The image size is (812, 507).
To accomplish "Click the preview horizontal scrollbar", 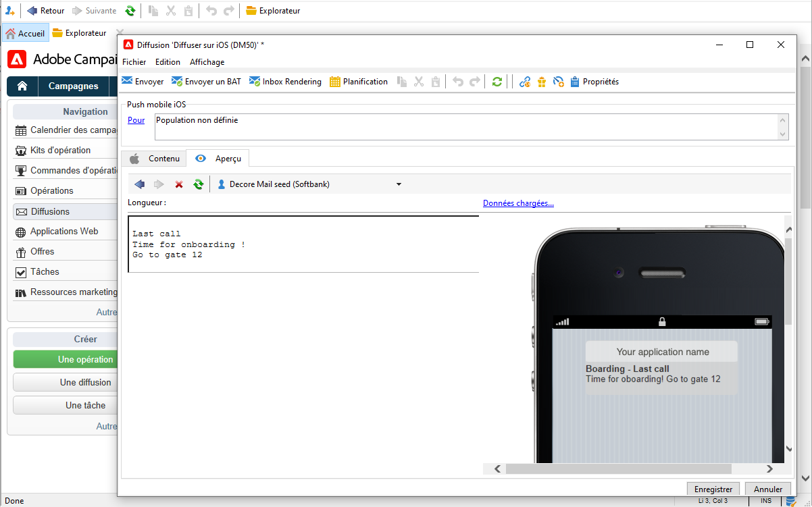I will (618, 469).
